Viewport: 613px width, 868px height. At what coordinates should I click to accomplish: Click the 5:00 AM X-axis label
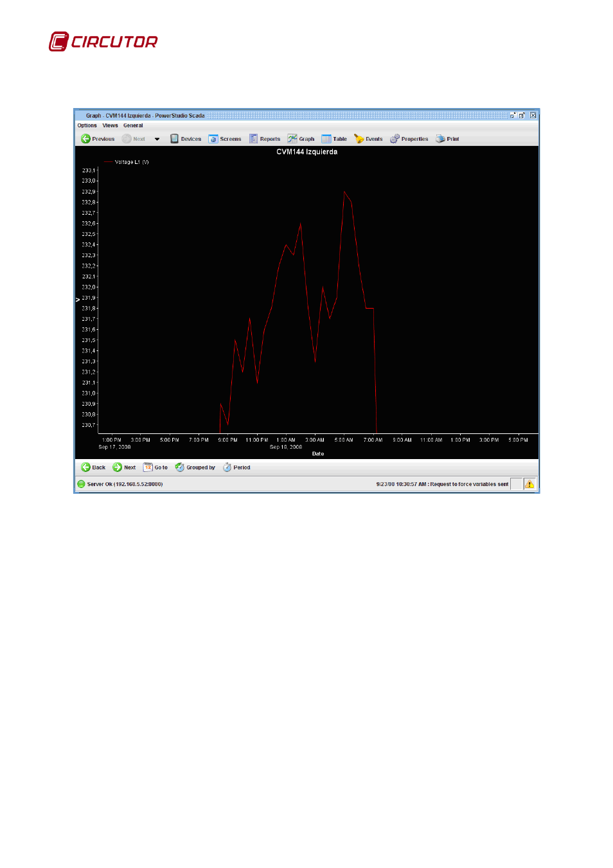(x=344, y=440)
